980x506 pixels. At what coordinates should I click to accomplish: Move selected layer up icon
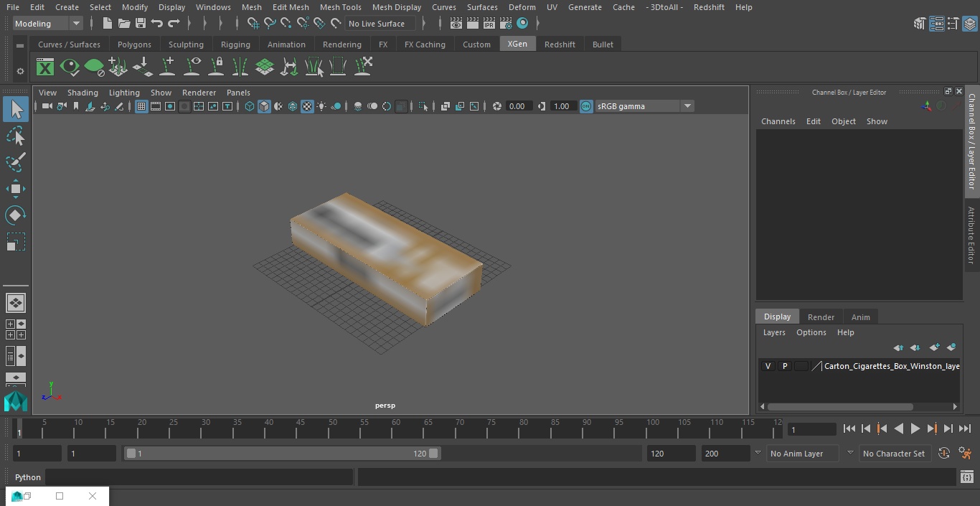[898, 347]
